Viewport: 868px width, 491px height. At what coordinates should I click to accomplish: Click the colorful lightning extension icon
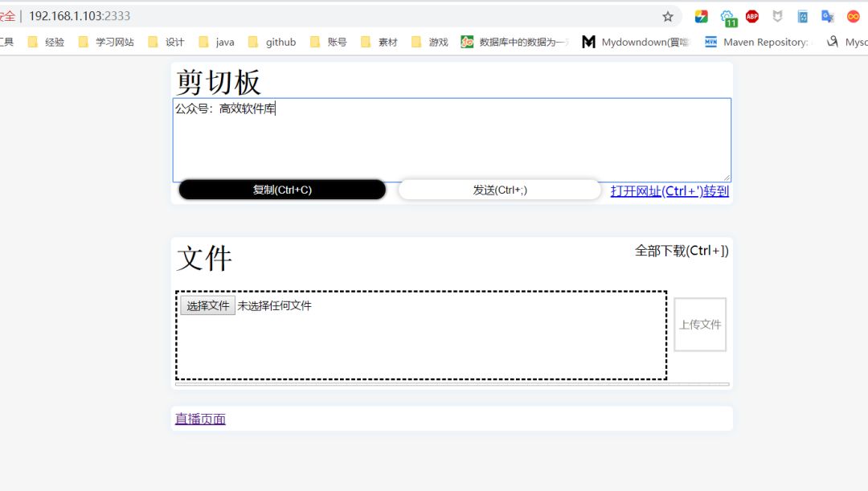(702, 15)
